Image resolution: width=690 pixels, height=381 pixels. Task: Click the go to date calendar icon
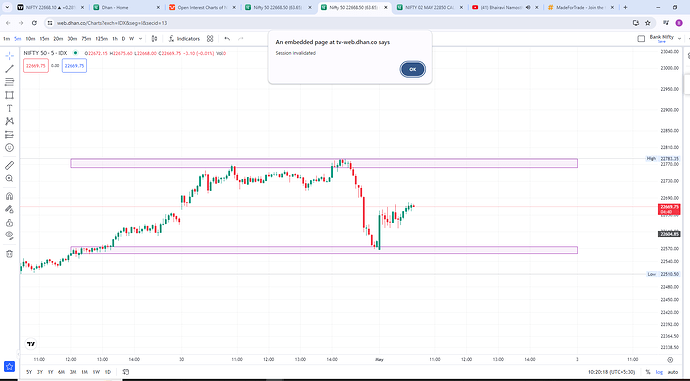(126, 372)
